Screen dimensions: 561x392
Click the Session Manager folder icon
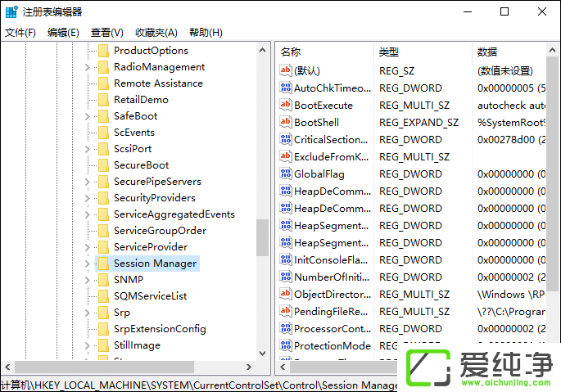[103, 264]
